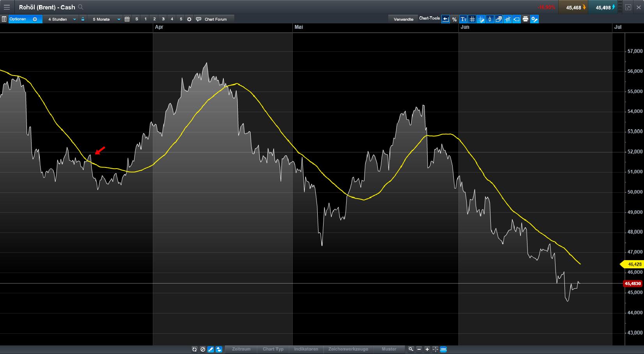Click the yellow 46,428 price marker
This screenshot has width=644, height=354.
click(x=632, y=264)
